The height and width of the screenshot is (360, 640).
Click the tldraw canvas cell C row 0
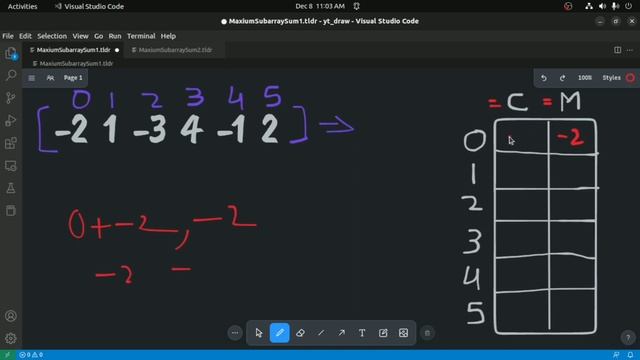pyautogui.click(x=522, y=136)
